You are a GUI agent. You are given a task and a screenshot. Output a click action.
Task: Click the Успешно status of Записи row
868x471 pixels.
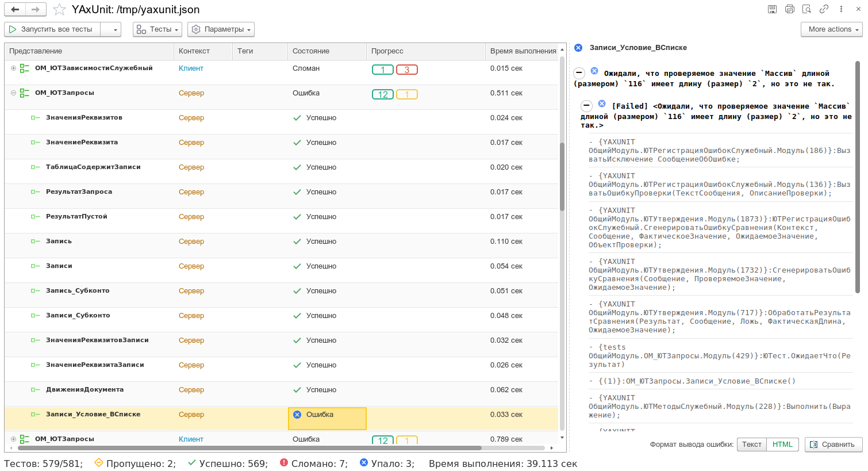click(x=321, y=266)
